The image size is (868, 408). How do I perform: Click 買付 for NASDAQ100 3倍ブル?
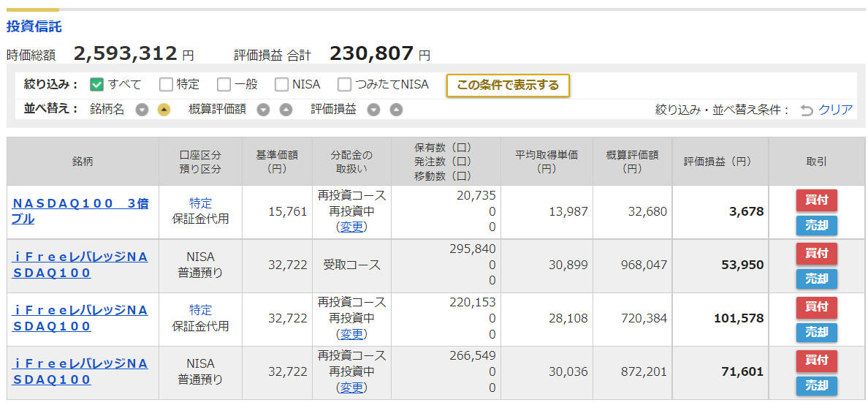(x=817, y=200)
